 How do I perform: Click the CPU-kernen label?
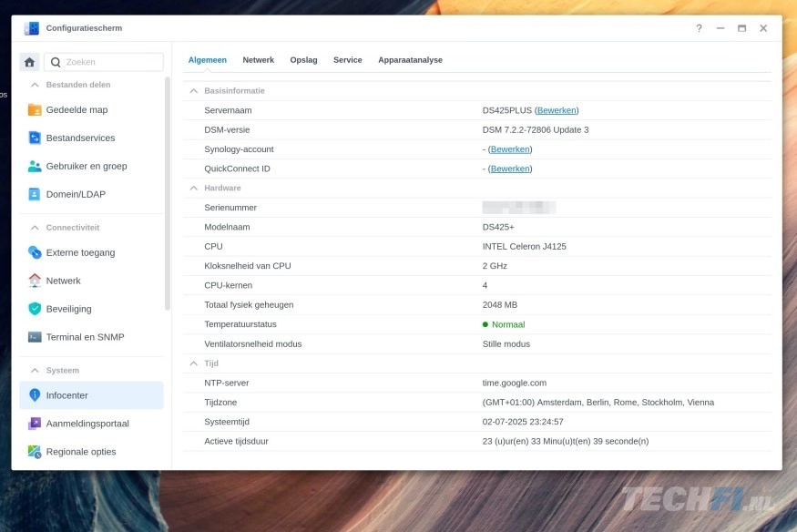pyautogui.click(x=229, y=285)
